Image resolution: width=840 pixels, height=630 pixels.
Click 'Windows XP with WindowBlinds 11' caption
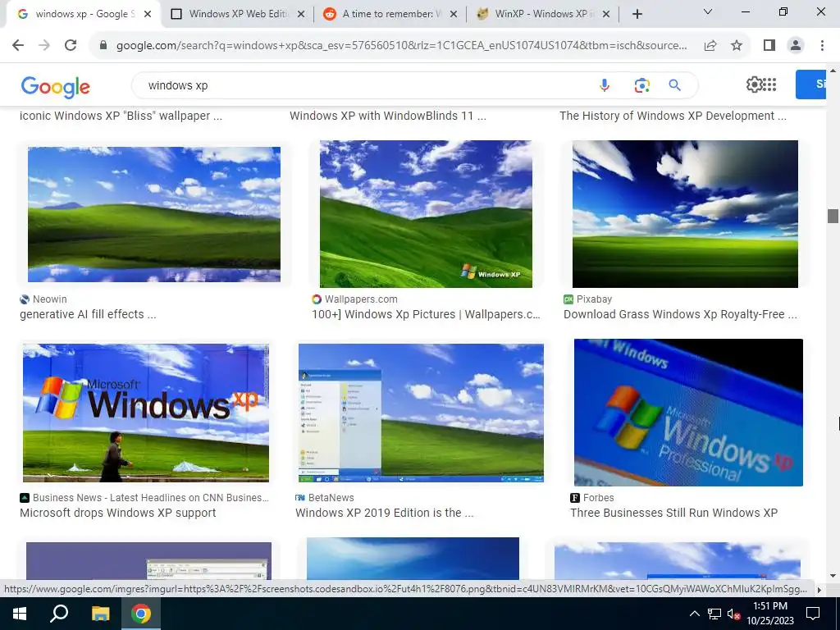(x=388, y=116)
